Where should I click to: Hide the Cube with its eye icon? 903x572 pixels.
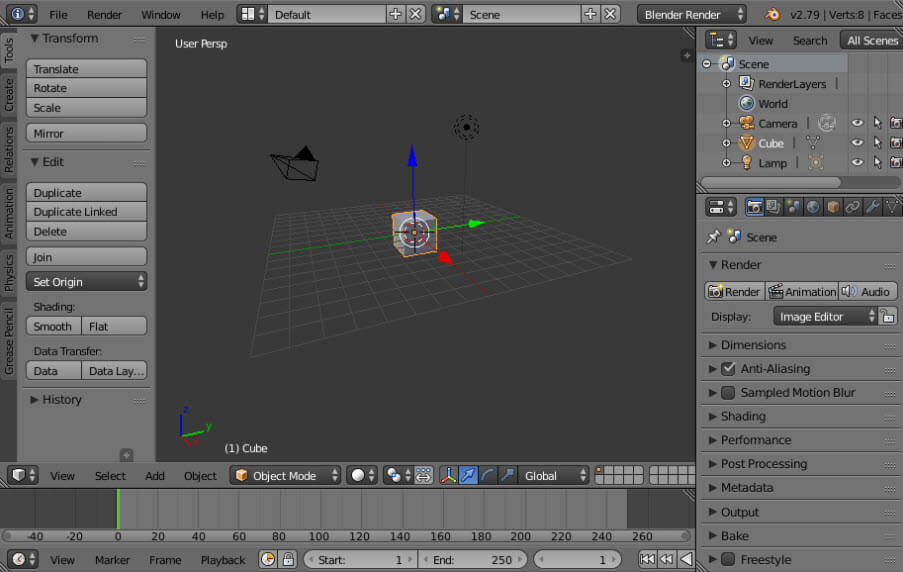coord(857,142)
